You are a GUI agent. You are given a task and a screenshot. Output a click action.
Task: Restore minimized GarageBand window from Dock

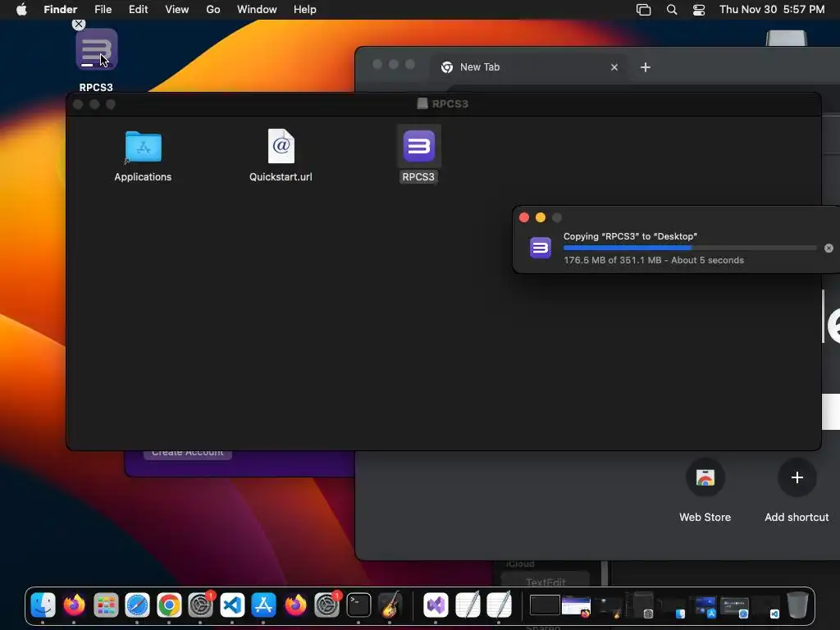[x=609, y=606]
